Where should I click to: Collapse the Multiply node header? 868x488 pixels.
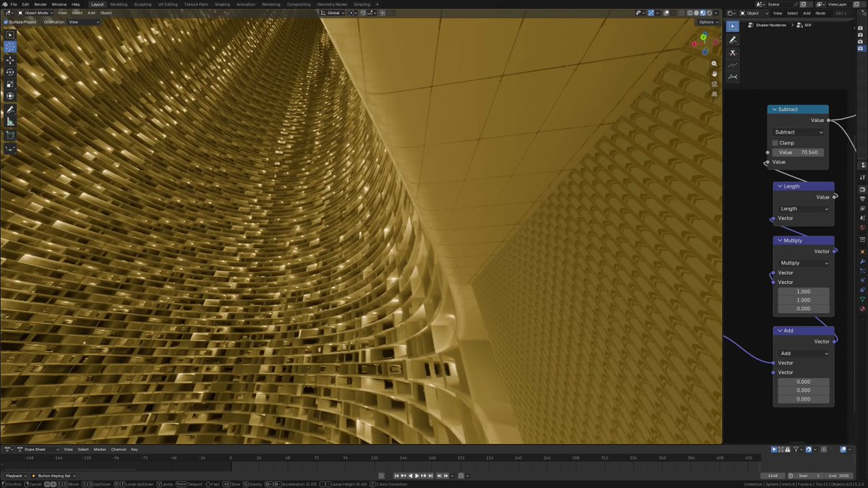(x=780, y=241)
